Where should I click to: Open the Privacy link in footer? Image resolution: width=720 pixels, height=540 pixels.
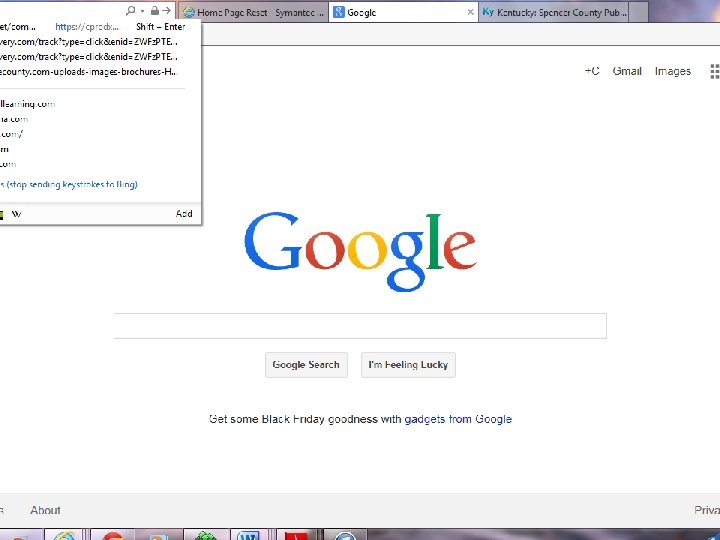[x=707, y=510]
